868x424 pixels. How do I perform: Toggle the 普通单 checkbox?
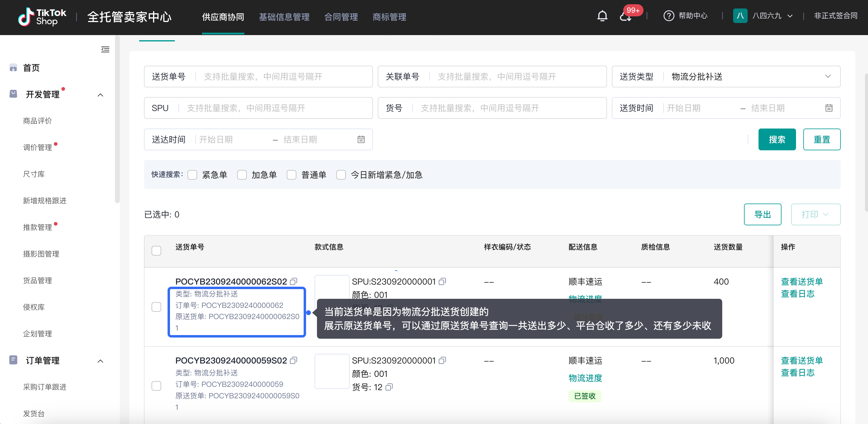[292, 174]
